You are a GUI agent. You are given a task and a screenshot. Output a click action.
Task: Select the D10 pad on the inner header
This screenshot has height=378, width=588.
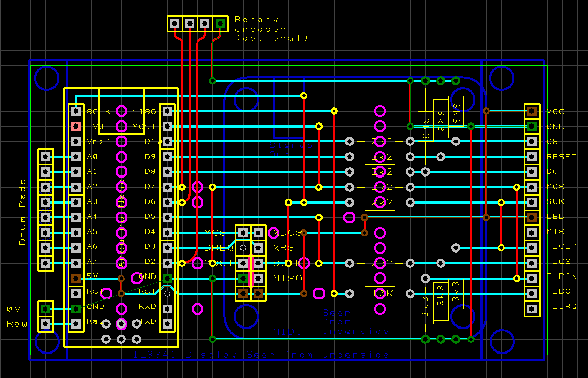click(x=166, y=141)
